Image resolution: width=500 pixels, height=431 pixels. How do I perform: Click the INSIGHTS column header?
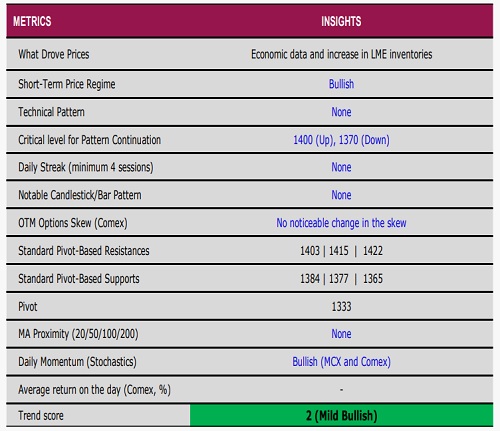pos(341,21)
